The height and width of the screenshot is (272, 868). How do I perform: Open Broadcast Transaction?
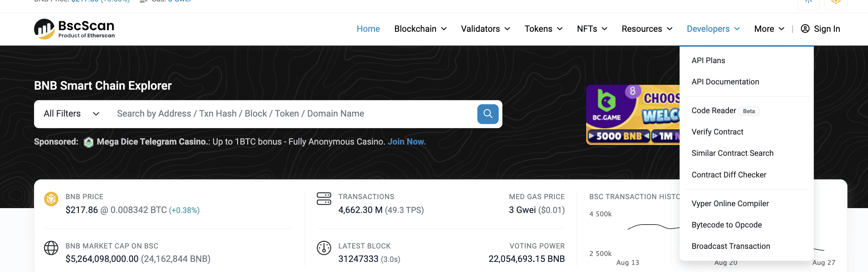coord(731,246)
